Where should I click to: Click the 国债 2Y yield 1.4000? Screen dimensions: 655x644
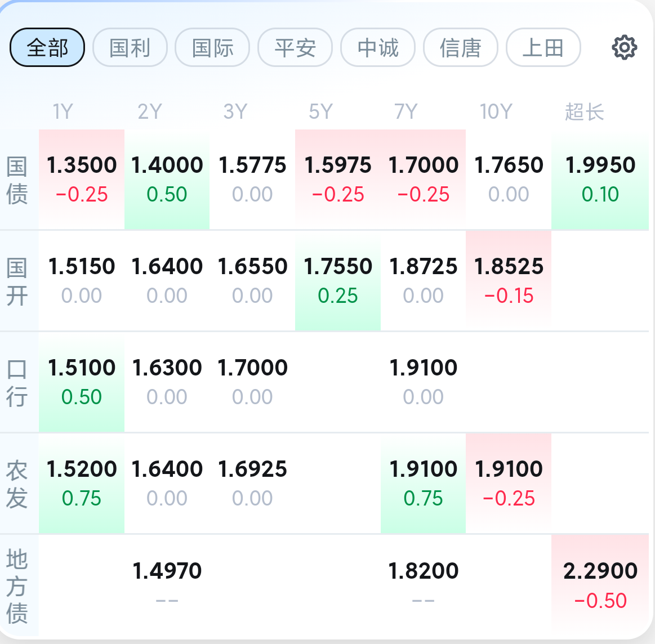point(167,179)
